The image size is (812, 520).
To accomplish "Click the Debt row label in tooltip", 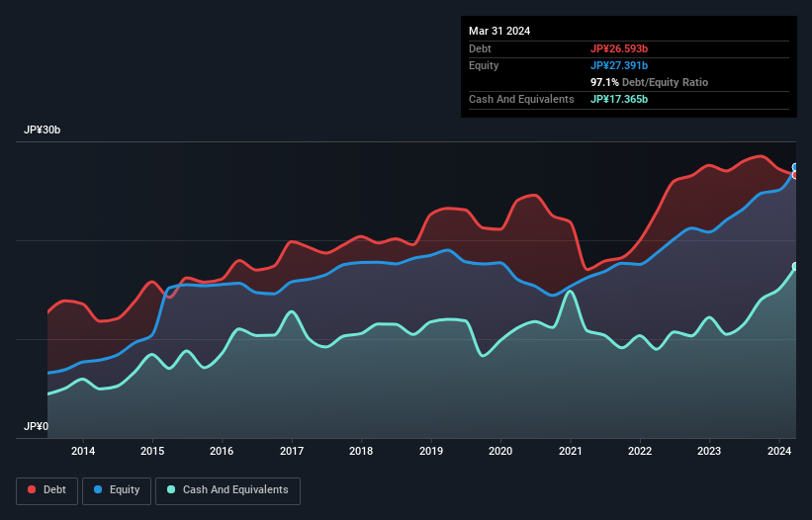I will tap(480, 48).
